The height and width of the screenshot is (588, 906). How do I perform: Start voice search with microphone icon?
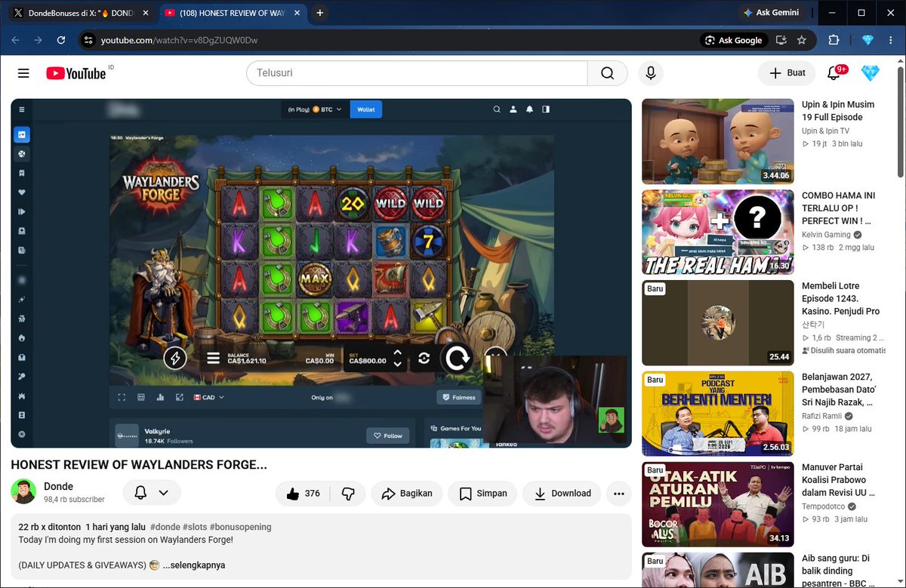pyautogui.click(x=650, y=73)
